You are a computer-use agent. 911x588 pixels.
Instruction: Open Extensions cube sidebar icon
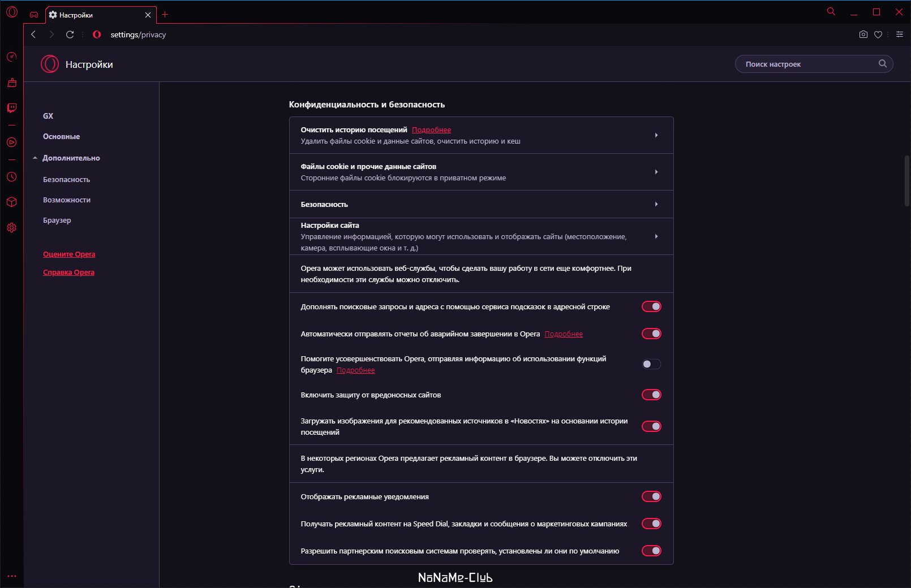12,202
